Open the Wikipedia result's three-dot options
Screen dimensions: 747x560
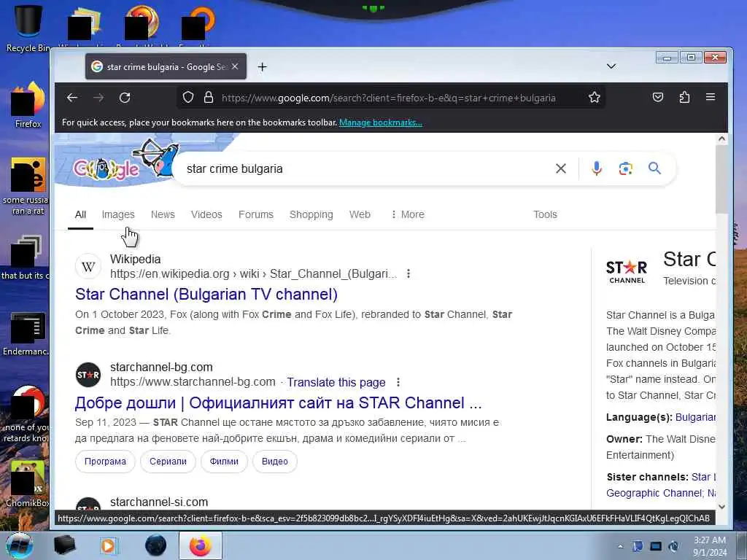pyautogui.click(x=409, y=274)
